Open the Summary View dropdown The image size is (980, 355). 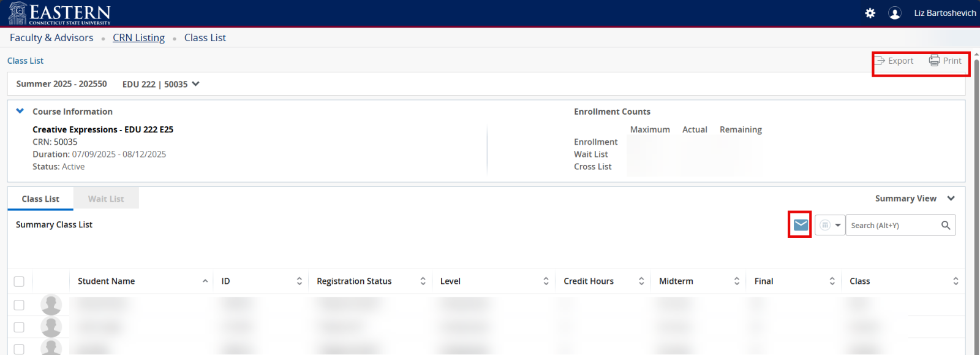click(951, 199)
